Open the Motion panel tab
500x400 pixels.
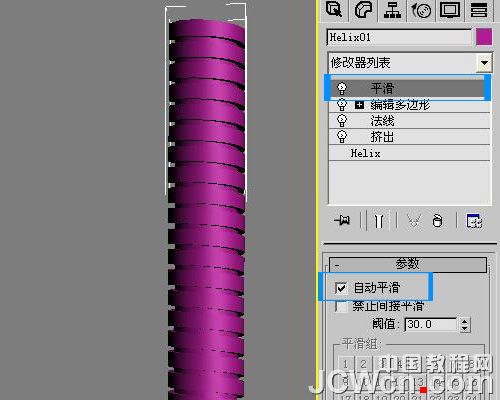click(421, 10)
